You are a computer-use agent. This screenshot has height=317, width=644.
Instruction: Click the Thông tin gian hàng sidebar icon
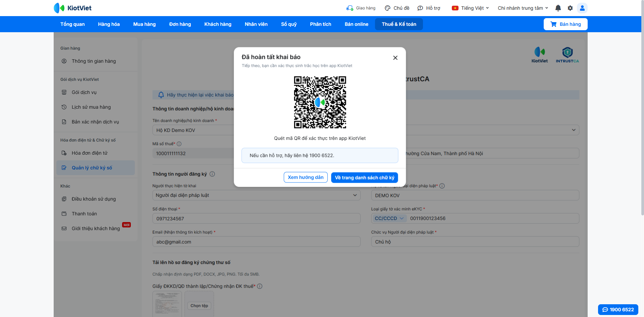(x=64, y=61)
